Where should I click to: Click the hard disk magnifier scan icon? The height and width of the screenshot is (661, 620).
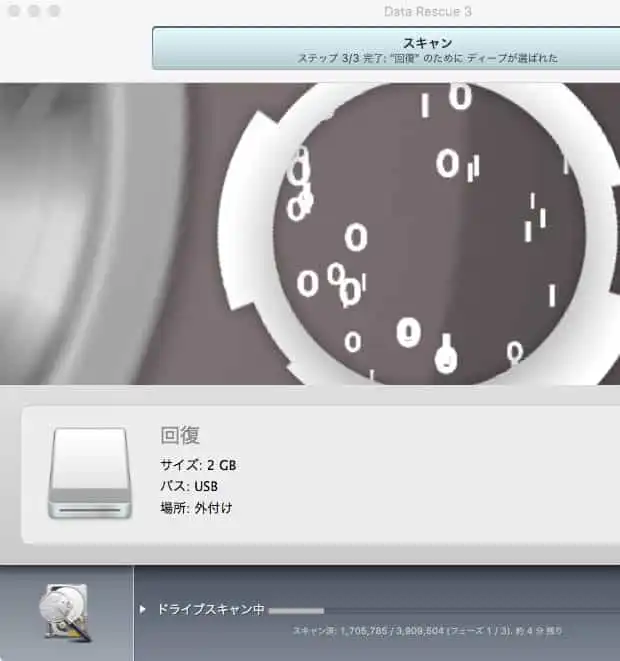click(x=65, y=613)
